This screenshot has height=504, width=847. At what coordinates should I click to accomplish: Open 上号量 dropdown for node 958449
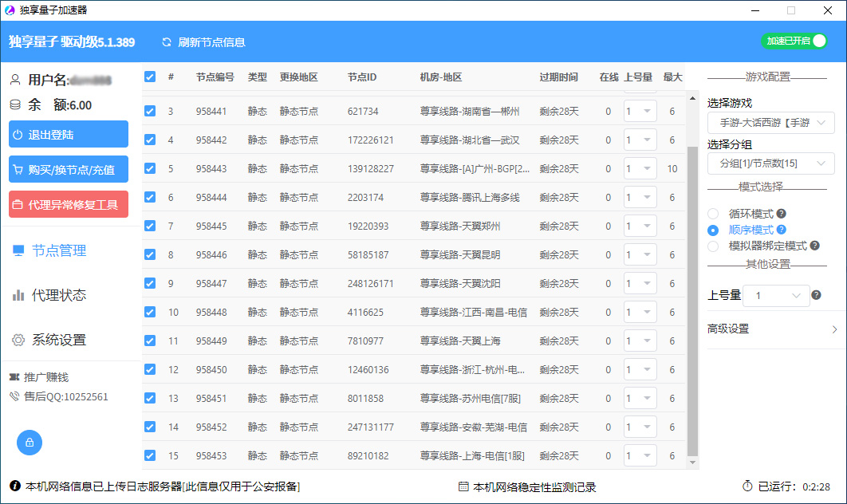[640, 341]
